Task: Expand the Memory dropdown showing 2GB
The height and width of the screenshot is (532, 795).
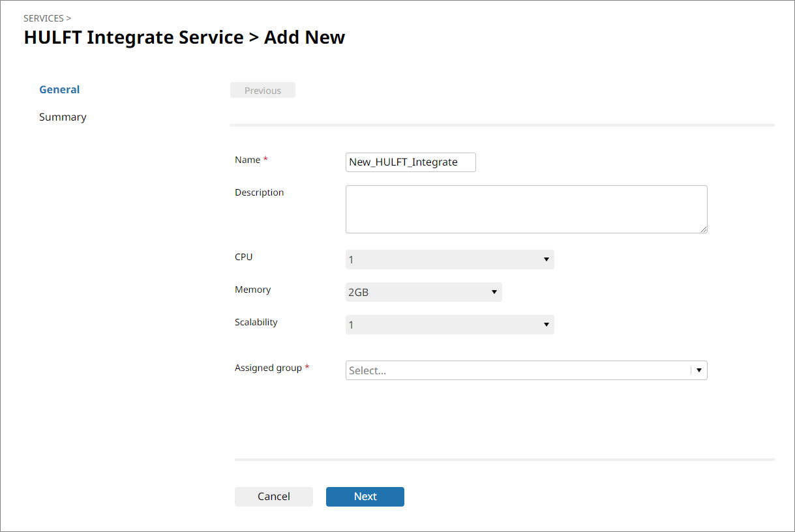Action: 423,292
